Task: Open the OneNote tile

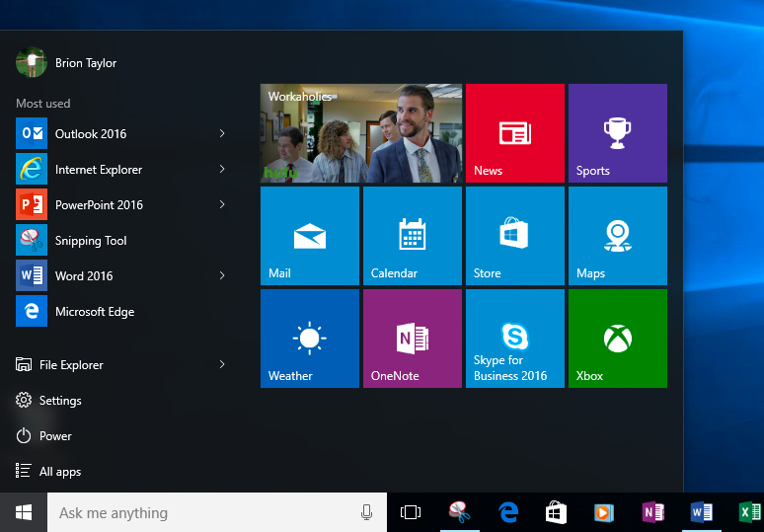Action: point(413,339)
